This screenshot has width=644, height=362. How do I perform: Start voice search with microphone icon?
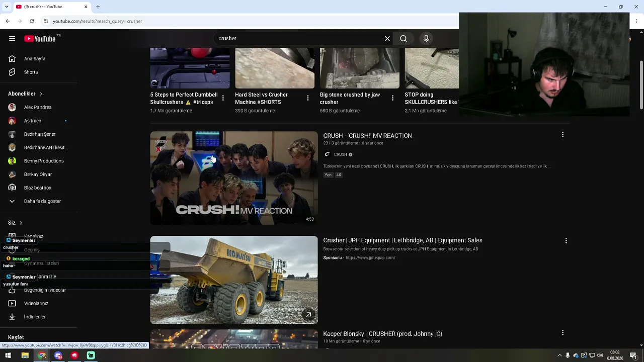426,39
